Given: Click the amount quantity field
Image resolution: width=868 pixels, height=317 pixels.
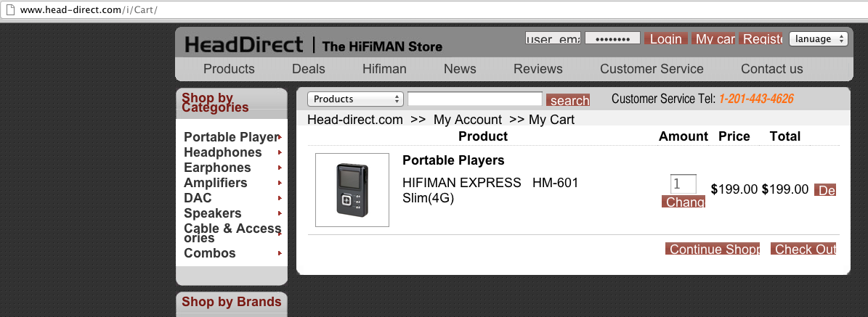Looking at the screenshot, I should [683, 184].
